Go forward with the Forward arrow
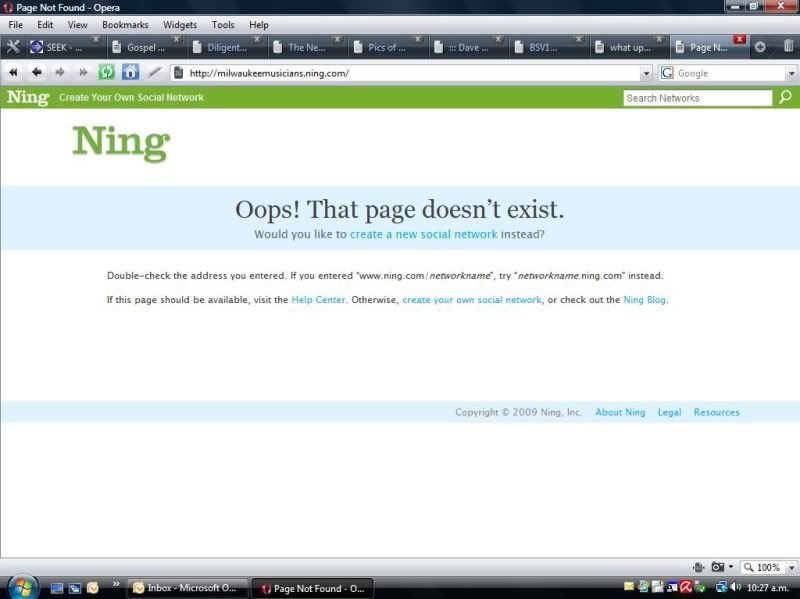The width and height of the screenshot is (800, 599). 60,72
